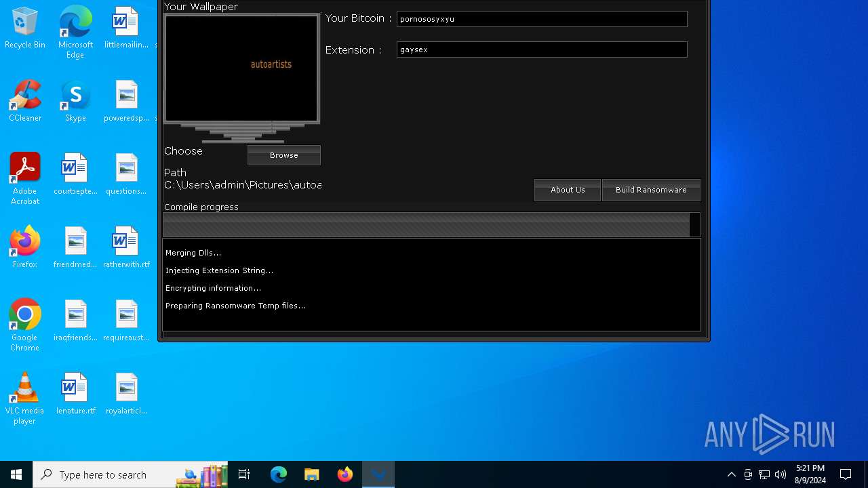
Task: Click the 'Merging Dlls...' log line
Action: pos(193,253)
